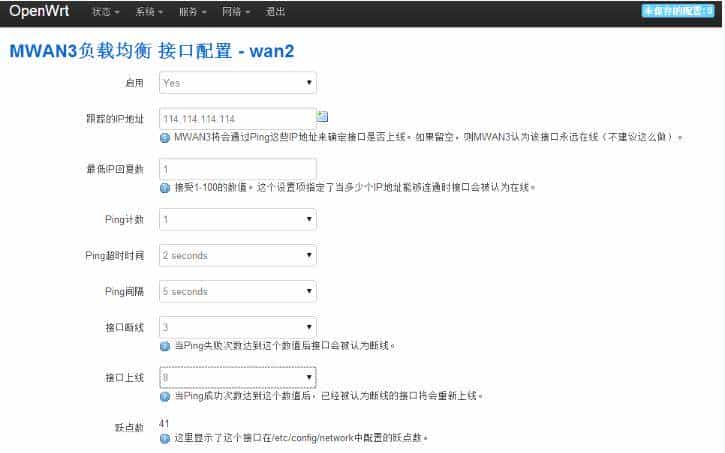Click the 跃点数 label

point(129,428)
